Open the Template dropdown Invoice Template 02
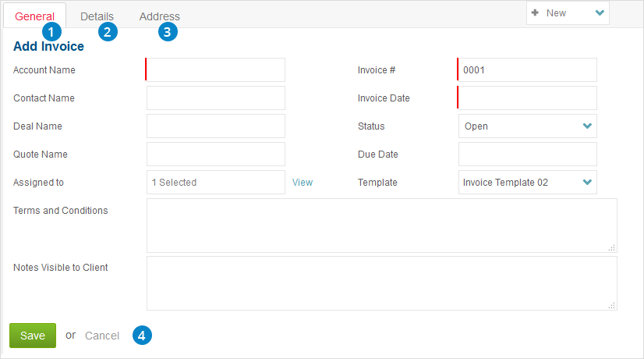The height and width of the screenshot is (359, 644). 527,182
